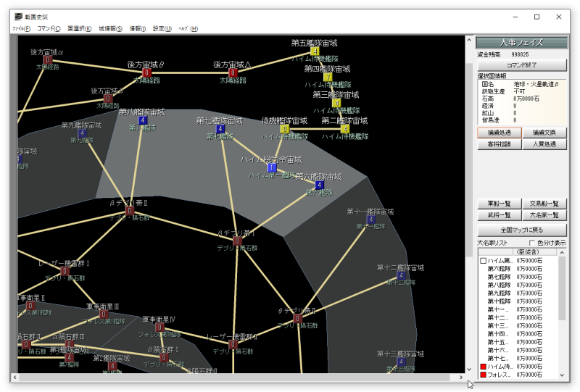Click the 客将招請 button

(500, 144)
